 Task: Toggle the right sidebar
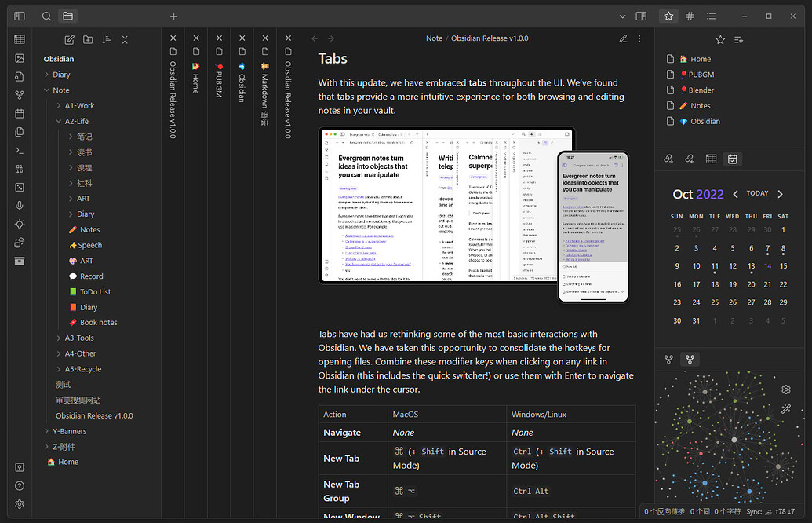(641, 16)
